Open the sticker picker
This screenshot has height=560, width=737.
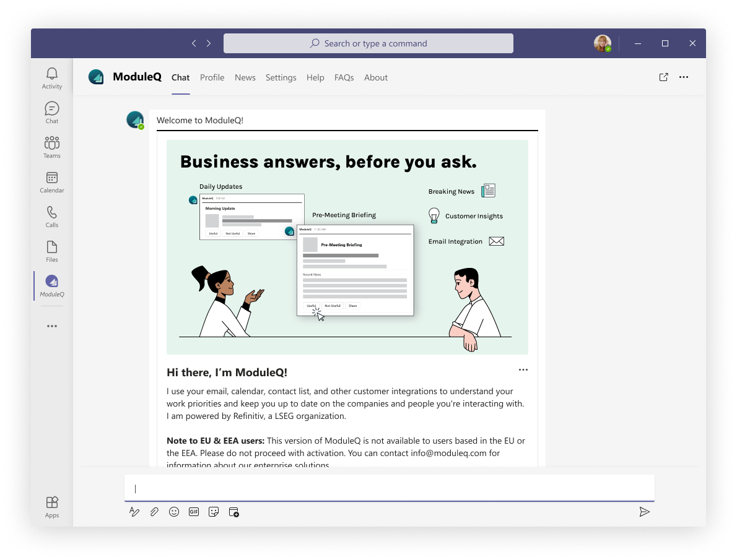pyautogui.click(x=214, y=512)
